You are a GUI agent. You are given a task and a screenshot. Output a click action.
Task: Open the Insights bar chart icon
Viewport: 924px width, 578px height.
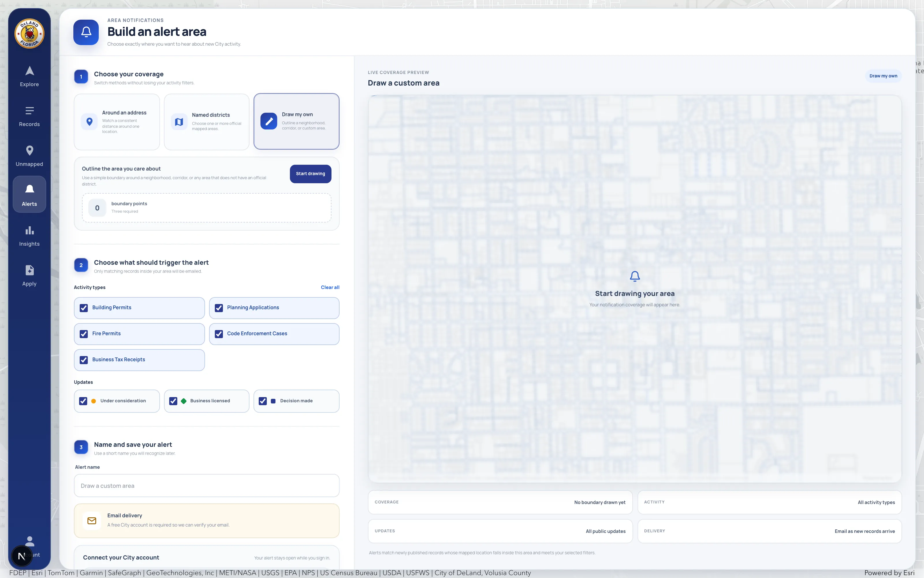pyautogui.click(x=29, y=231)
